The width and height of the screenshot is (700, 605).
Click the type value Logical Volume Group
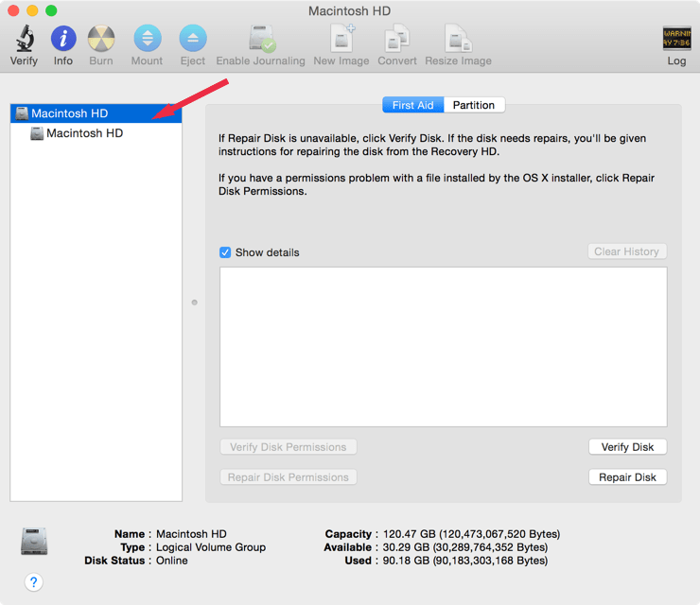[x=211, y=547]
